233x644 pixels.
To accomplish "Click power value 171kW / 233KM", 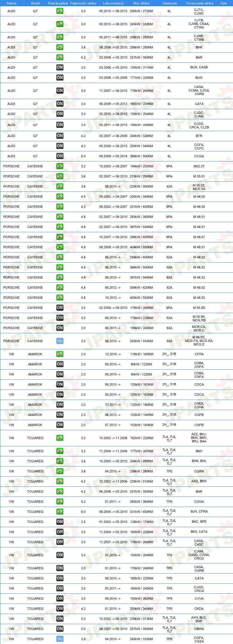I will click(142, 78).
